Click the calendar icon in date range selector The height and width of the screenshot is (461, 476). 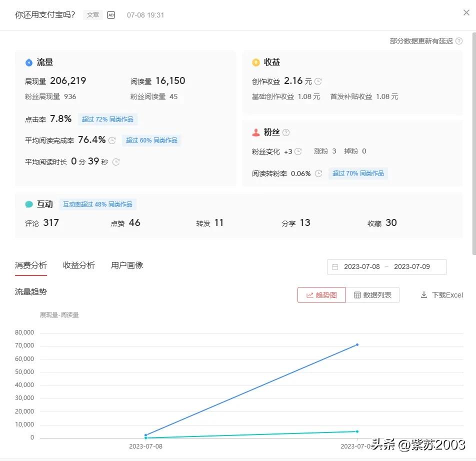(334, 266)
